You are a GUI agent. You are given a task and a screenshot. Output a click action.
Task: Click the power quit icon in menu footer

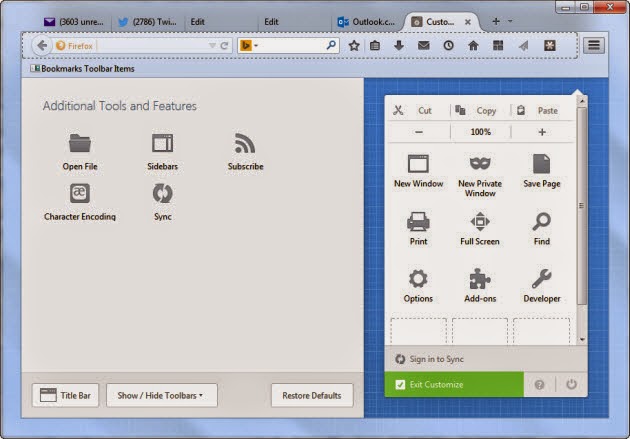[x=571, y=384]
